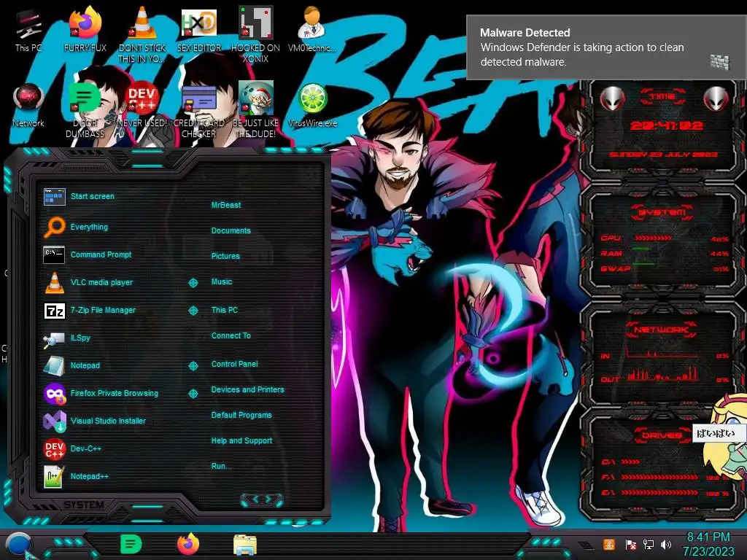This screenshot has width=747, height=560.
Task: Click the Start orb button
Action: tap(19, 545)
